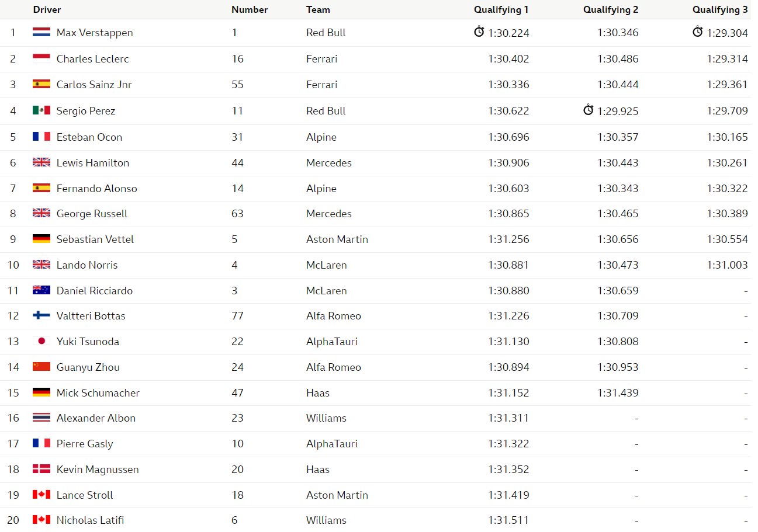Click the Monaco flag beside Charles Leclerc
Screen dimensions: 758x532
pyautogui.click(x=41, y=58)
